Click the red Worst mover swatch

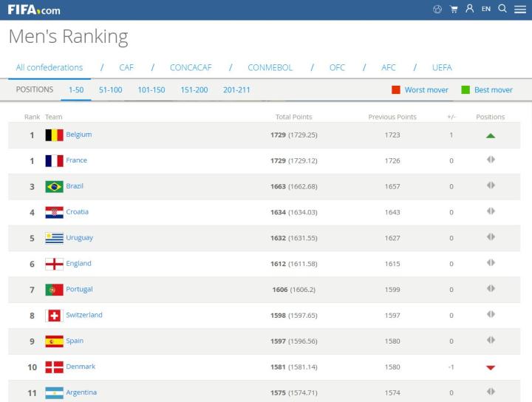tap(396, 90)
